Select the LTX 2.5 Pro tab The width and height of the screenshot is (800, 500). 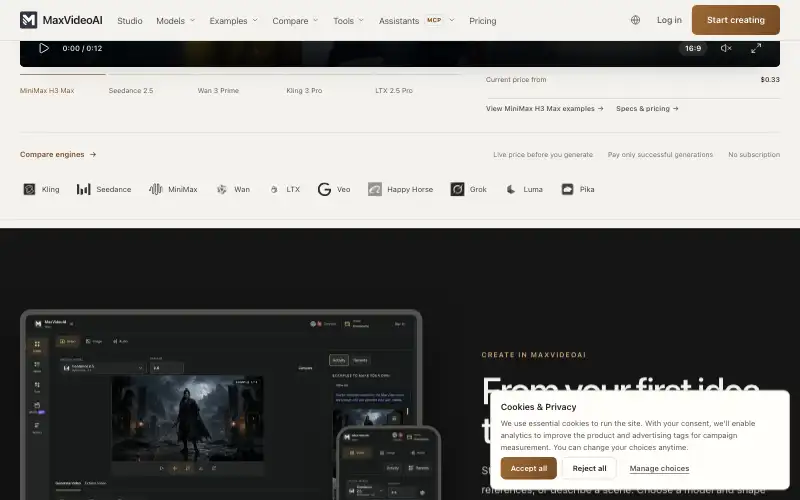coord(394,90)
